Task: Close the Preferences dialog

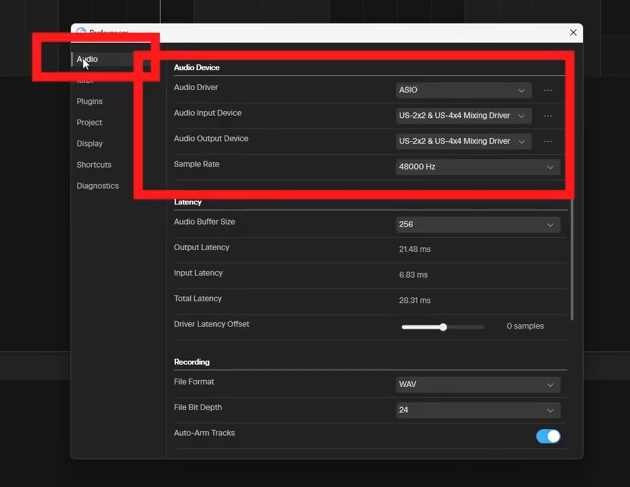Action: point(573,33)
